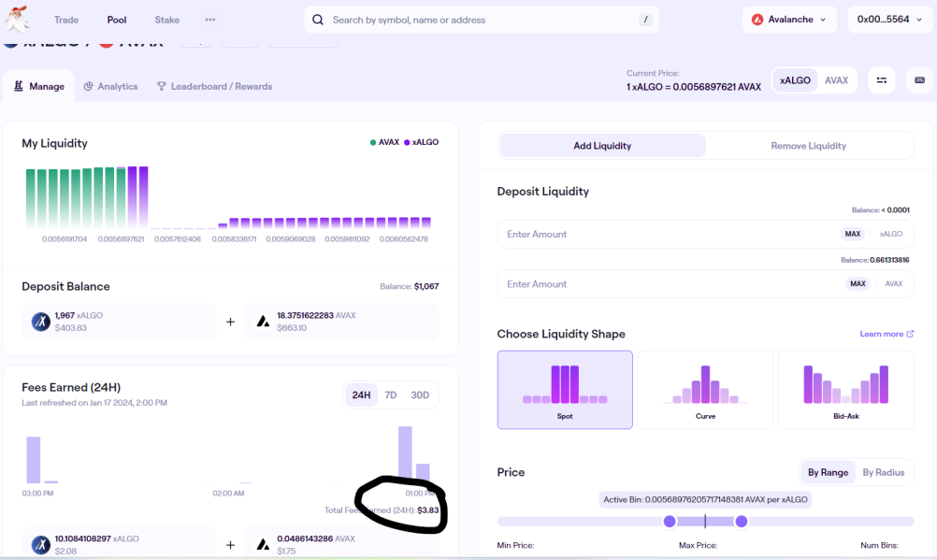Click the search bar magnifier icon
Image resolution: width=937 pixels, height=560 pixels.
[x=318, y=20]
